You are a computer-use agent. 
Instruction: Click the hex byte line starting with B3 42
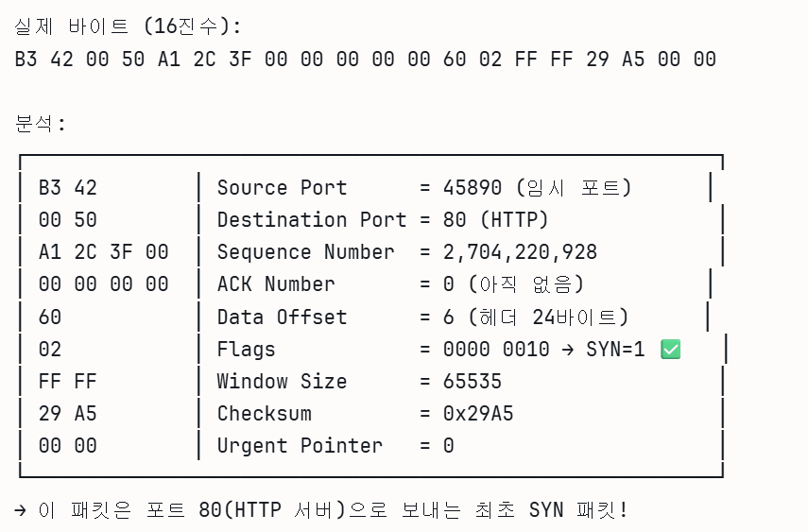365,60
